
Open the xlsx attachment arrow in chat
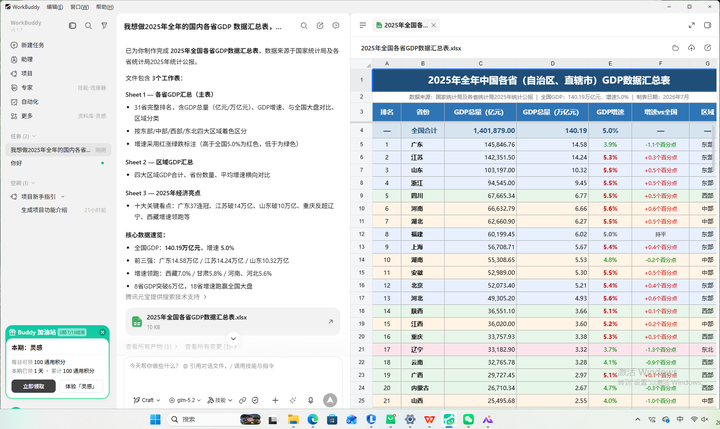[x=331, y=322]
